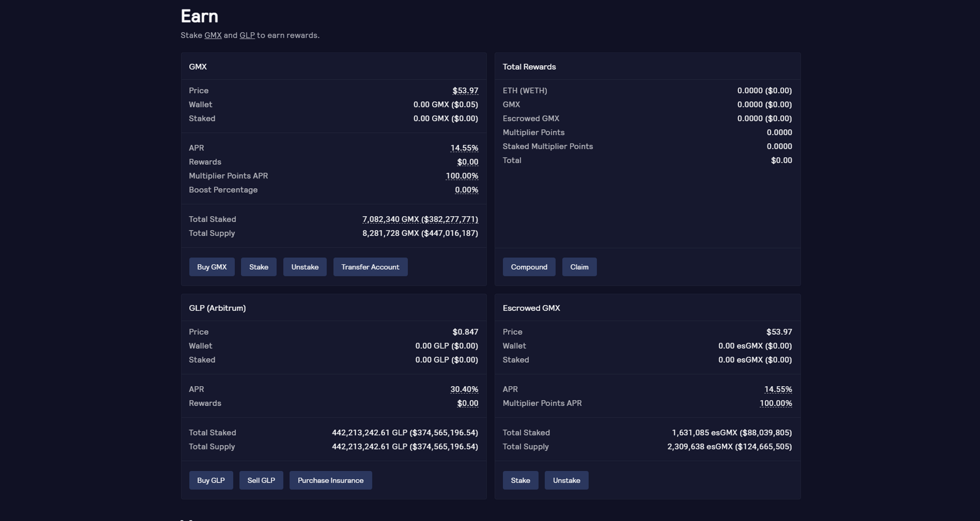
Task: Open Transfer Account
Action: pos(370,267)
